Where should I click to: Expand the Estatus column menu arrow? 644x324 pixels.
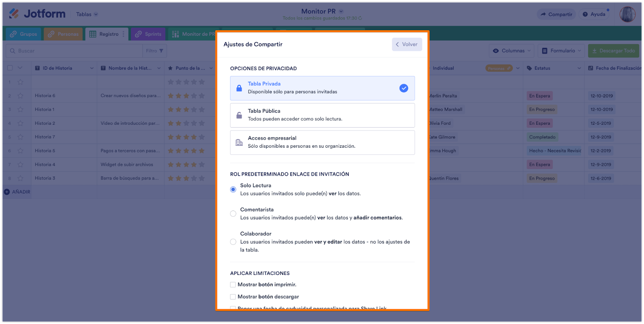point(579,68)
